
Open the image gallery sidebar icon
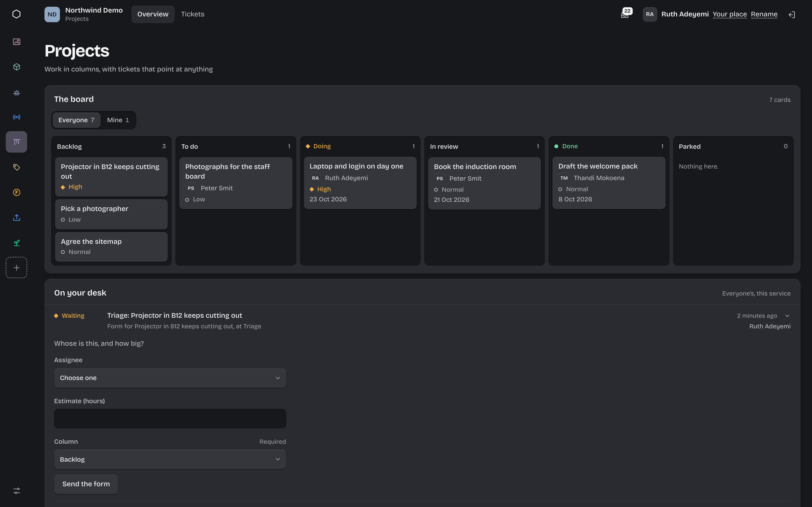click(16, 42)
